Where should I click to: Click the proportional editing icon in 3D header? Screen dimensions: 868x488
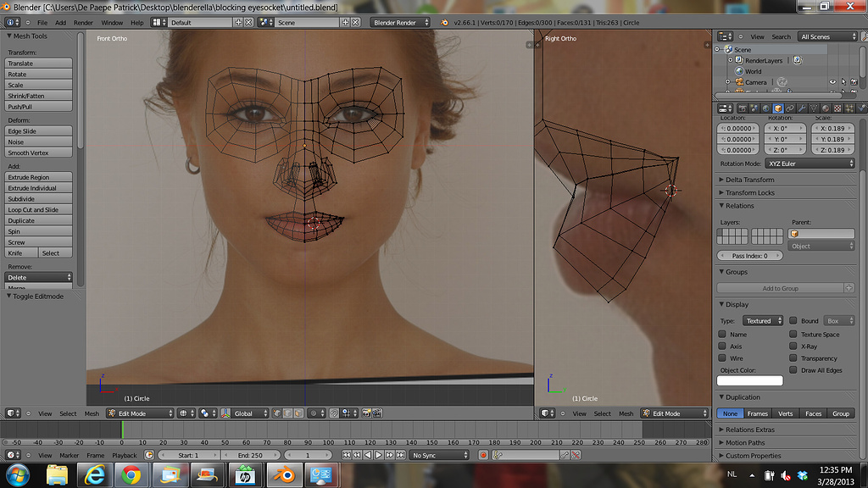click(x=316, y=413)
